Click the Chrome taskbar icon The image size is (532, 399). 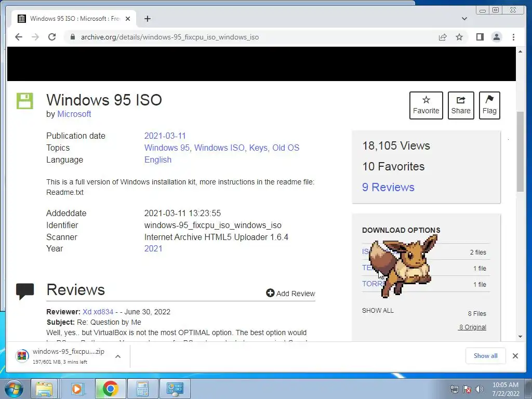(110, 389)
